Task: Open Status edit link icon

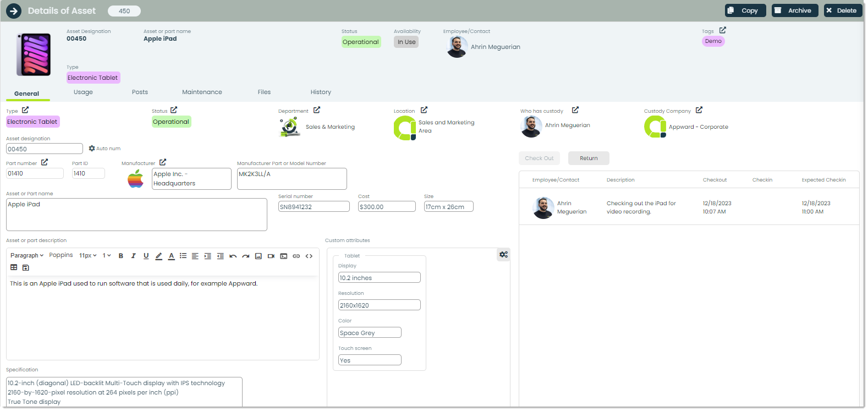Action: [174, 110]
